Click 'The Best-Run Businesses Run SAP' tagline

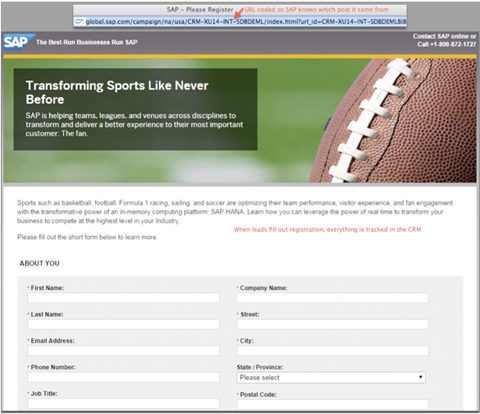pyautogui.click(x=87, y=42)
